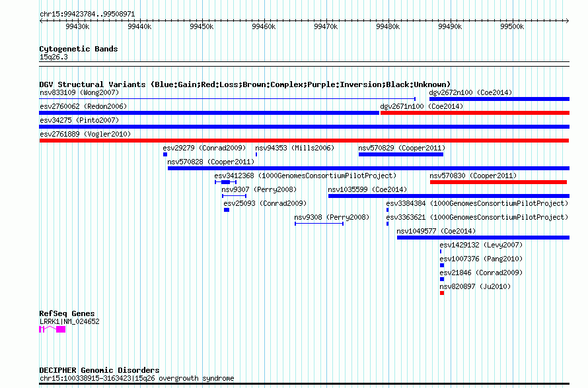Open esv2760062 (Redon2006) variant label
Viewport: 588px width, 388px height.
[83, 106]
